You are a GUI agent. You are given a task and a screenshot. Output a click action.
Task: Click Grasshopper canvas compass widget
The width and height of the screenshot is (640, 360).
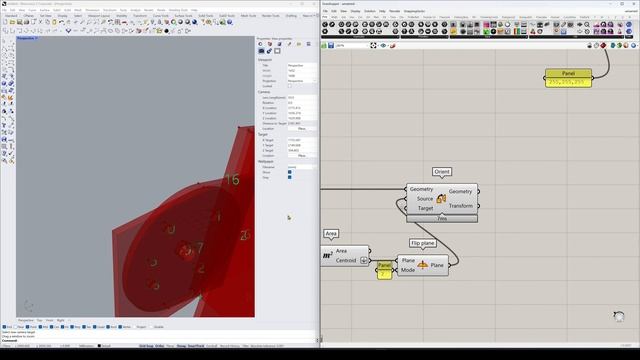pyautogui.click(x=619, y=316)
